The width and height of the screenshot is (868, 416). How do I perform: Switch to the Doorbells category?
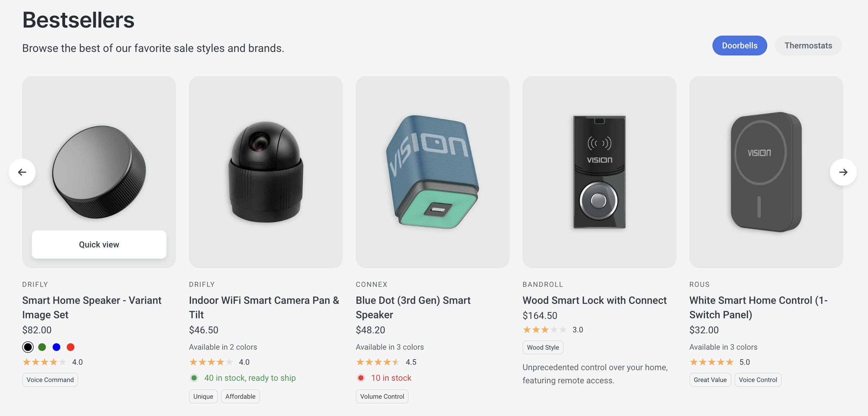click(740, 45)
